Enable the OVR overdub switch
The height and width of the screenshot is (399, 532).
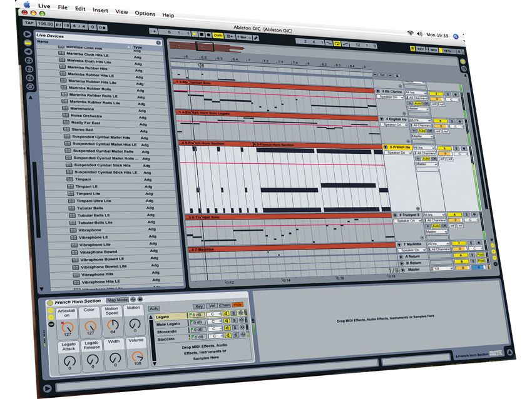[217, 35]
